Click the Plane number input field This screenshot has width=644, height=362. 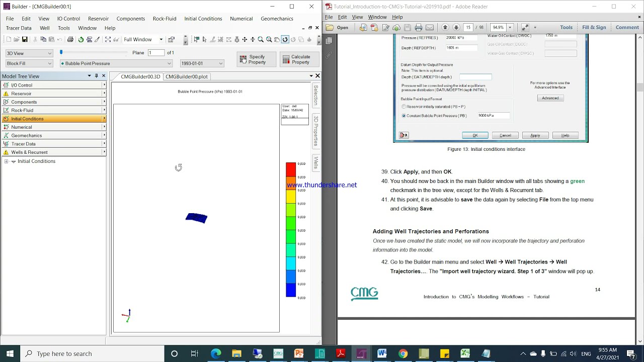pos(156,53)
